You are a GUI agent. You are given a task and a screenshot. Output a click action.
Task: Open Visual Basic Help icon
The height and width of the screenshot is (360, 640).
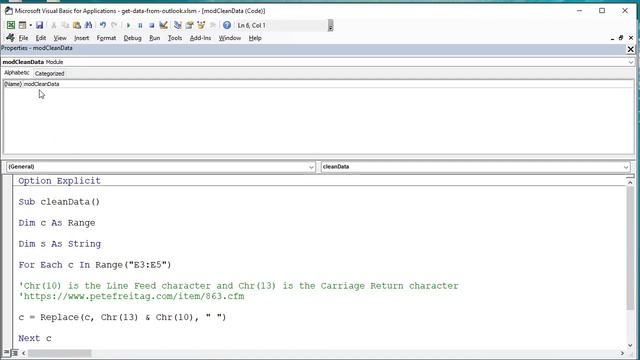(x=227, y=25)
